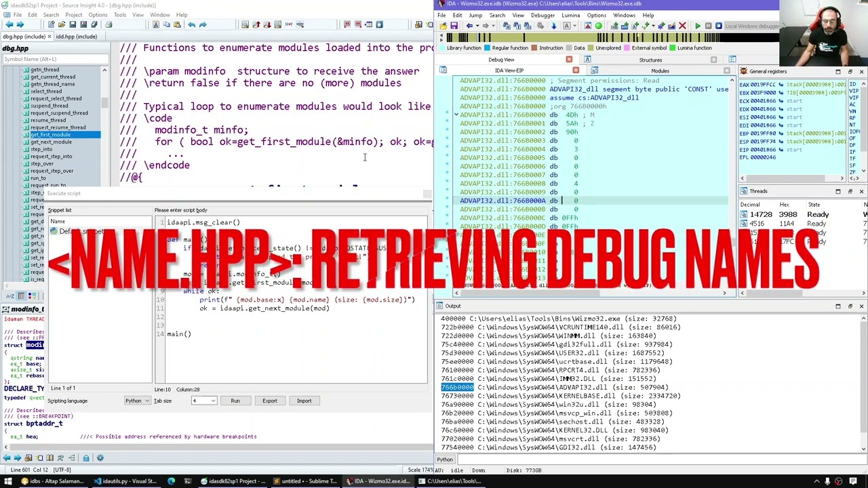This screenshot has width=868, height=488.
Task: Click the Copy icon in Source Insight toolbar
Action: click(x=166, y=24)
